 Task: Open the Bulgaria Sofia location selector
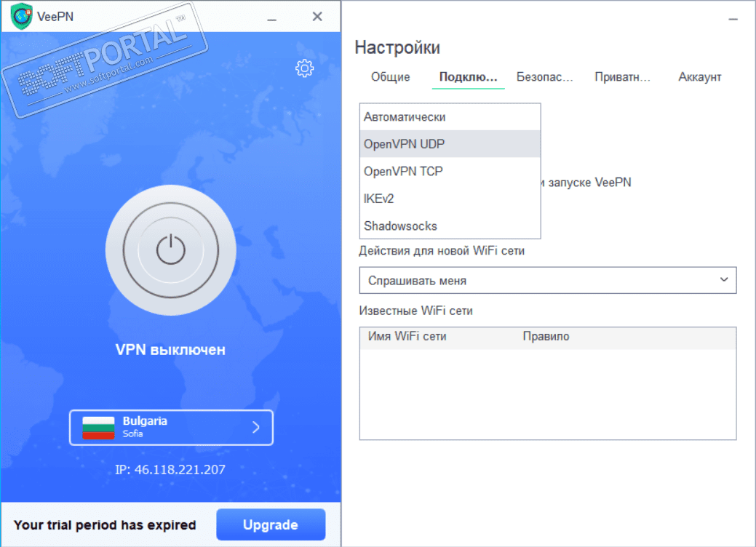pos(171,428)
